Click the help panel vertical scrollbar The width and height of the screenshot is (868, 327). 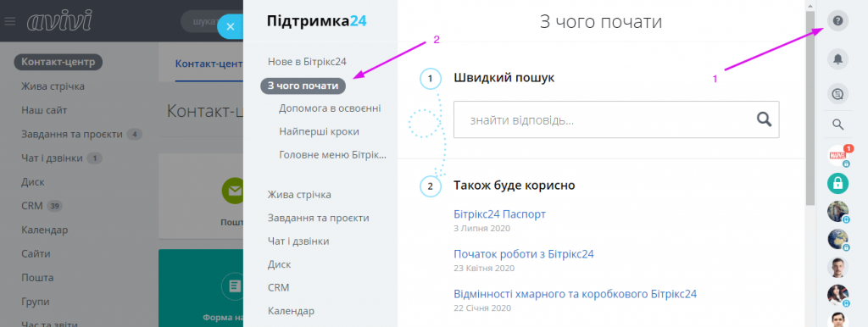tap(810, 108)
